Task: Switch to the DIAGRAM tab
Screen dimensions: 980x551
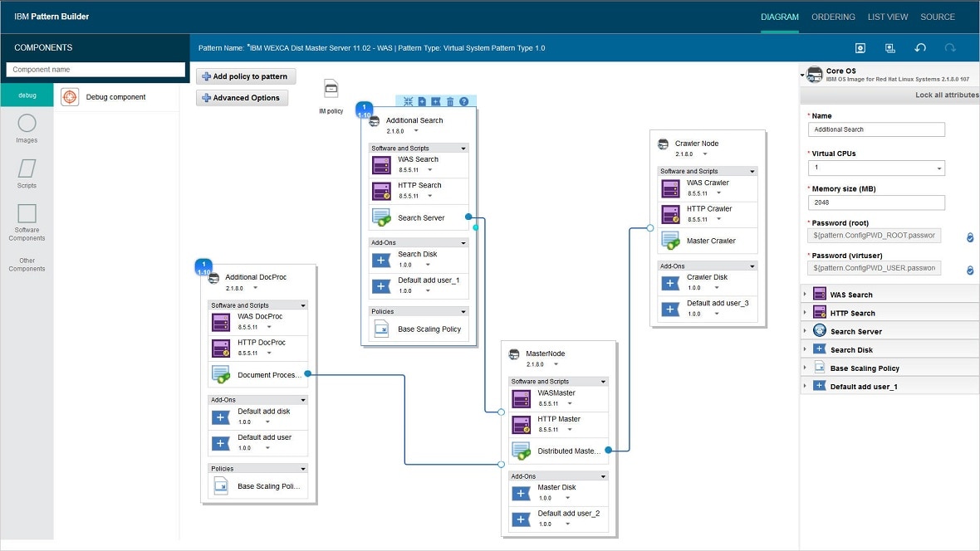Action: tap(779, 17)
